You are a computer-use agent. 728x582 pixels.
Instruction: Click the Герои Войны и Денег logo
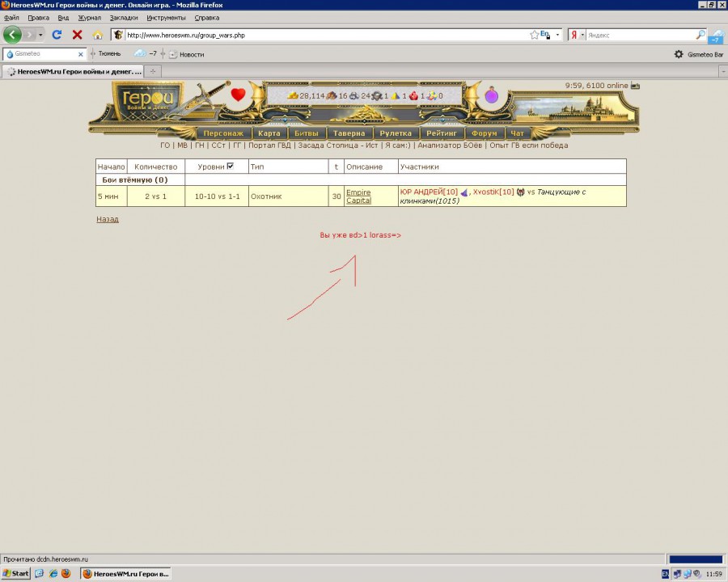(x=148, y=101)
